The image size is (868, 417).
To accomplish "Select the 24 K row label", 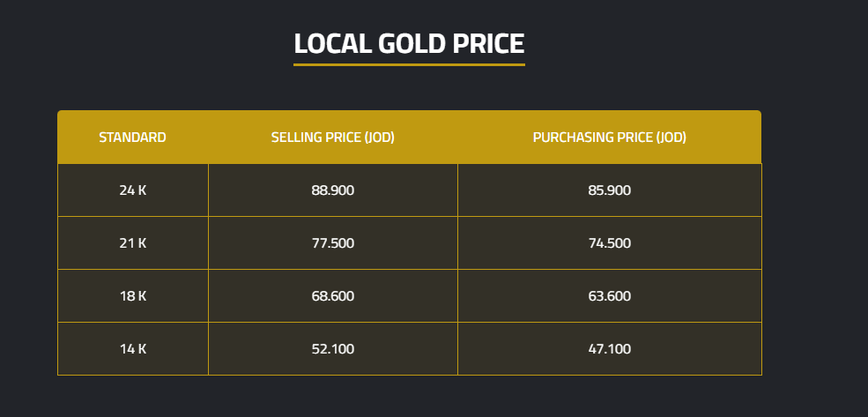I will [x=132, y=190].
